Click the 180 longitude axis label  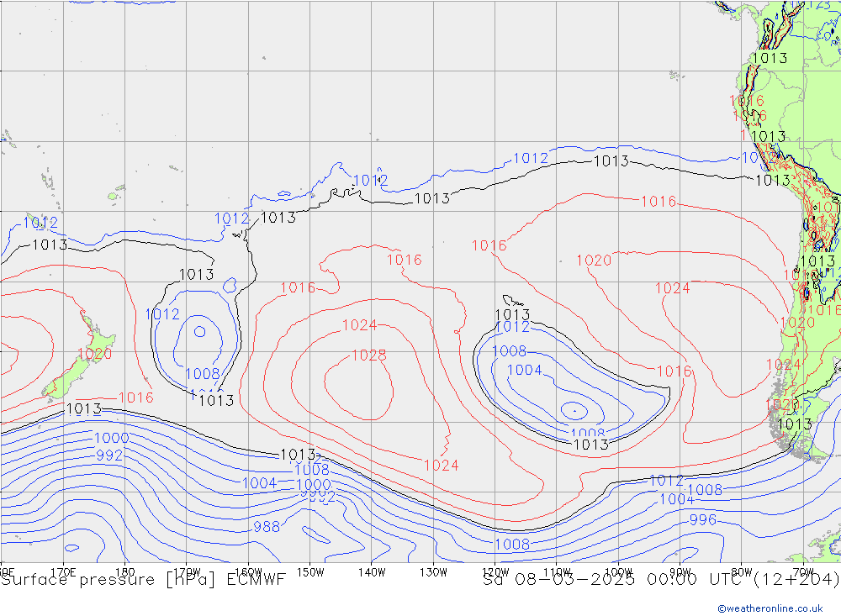click(x=125, y=572)
